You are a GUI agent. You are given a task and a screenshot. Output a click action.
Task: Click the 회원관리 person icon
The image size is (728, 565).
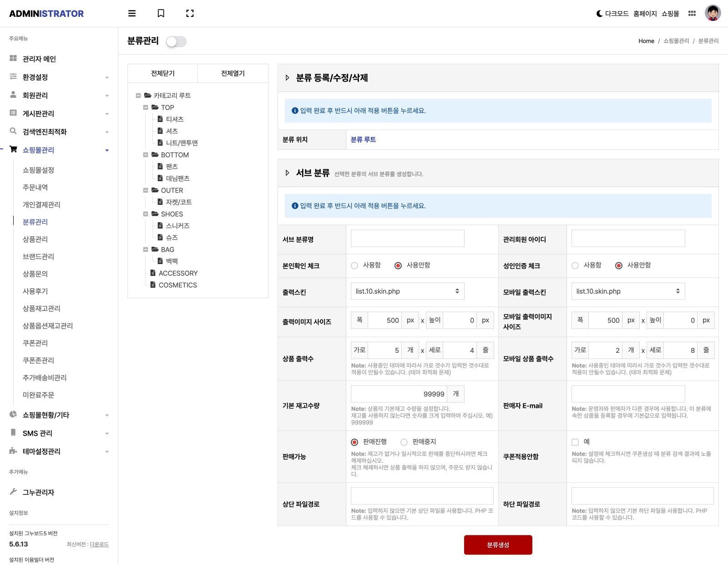[x=13, y=95]
